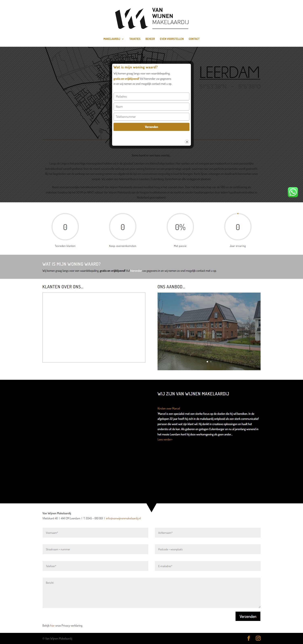Click 'WIJ ZIJN VAN WIJNEN MAKELAARDIJ' heading
The height and width of the screenshot is (644, 303).
coord(193,394)
